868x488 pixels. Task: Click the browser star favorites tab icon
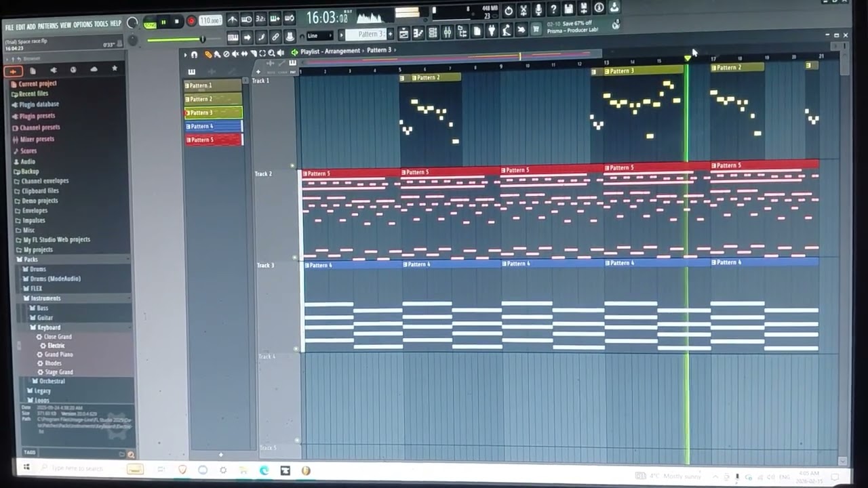[x=114, y=68]
